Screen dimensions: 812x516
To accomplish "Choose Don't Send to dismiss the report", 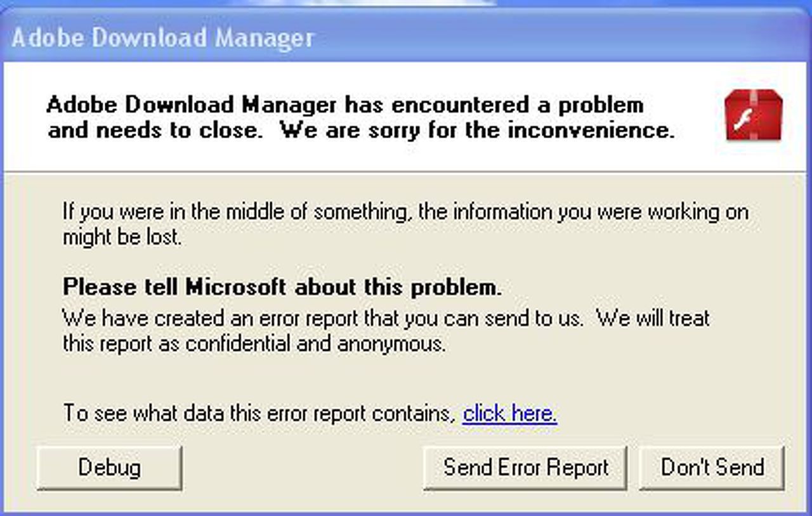I will tap(712, 468).
